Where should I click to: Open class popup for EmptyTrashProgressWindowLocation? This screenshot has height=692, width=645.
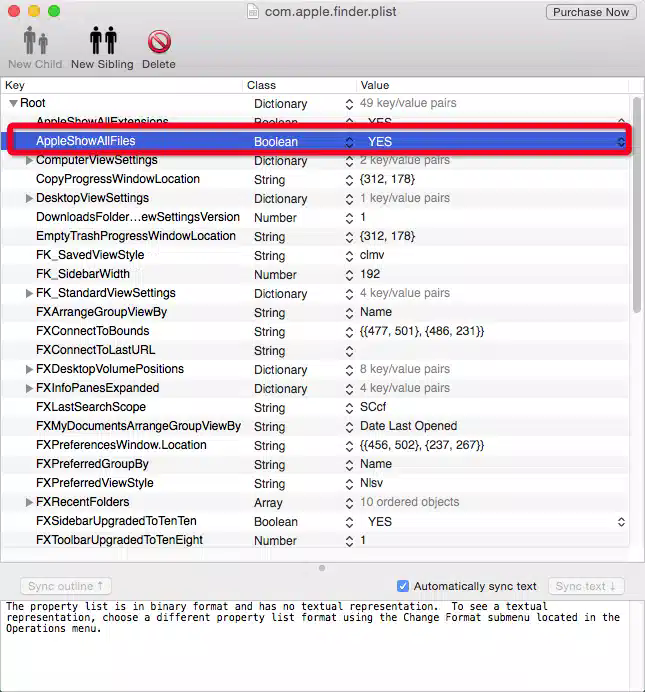click(x=349, y=237)
